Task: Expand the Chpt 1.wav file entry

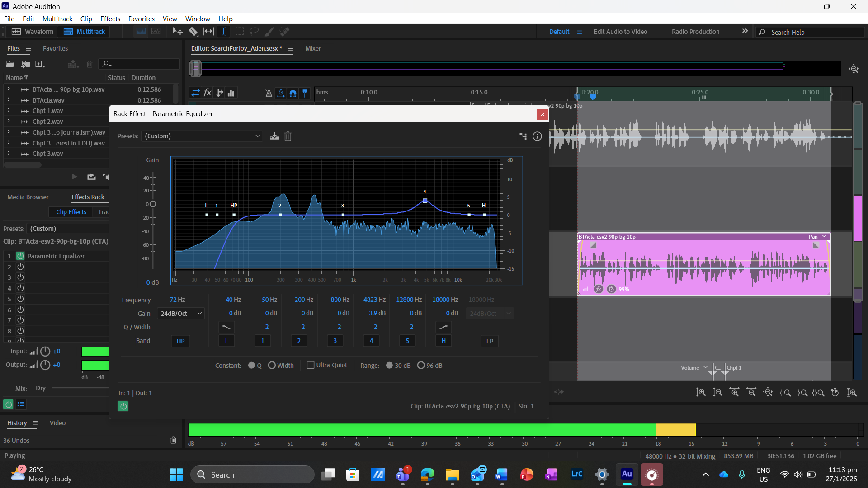Action: coord(8,111)
